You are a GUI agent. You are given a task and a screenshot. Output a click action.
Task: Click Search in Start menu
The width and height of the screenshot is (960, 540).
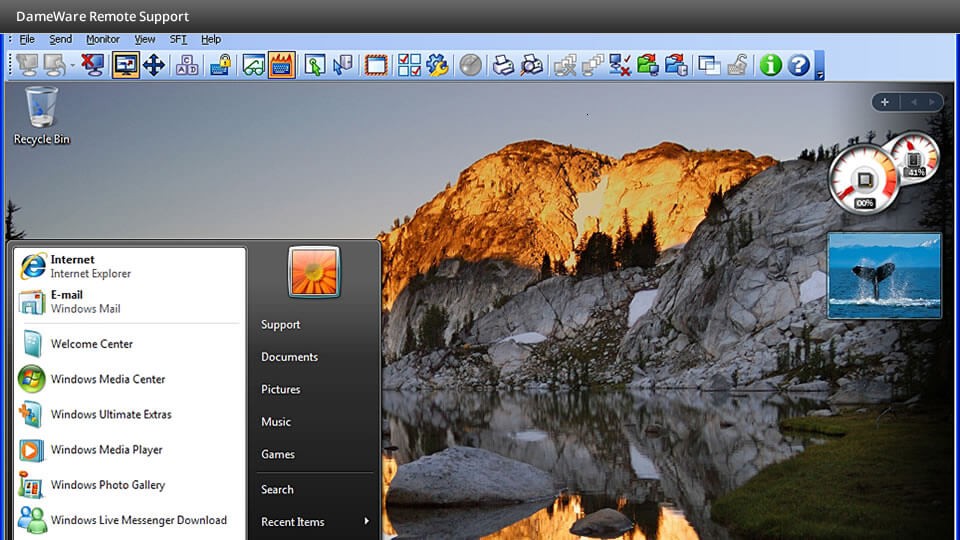click(x=277, y=490)
